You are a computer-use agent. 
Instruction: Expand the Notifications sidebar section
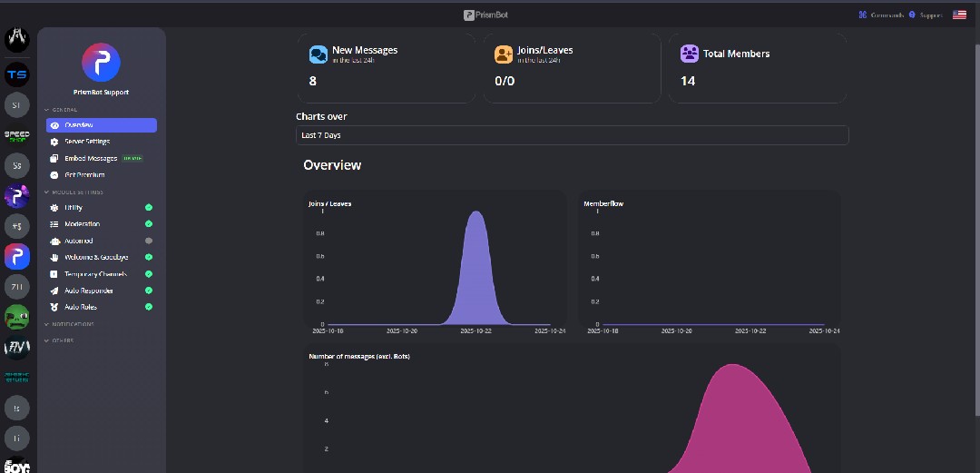coord(73,324)
